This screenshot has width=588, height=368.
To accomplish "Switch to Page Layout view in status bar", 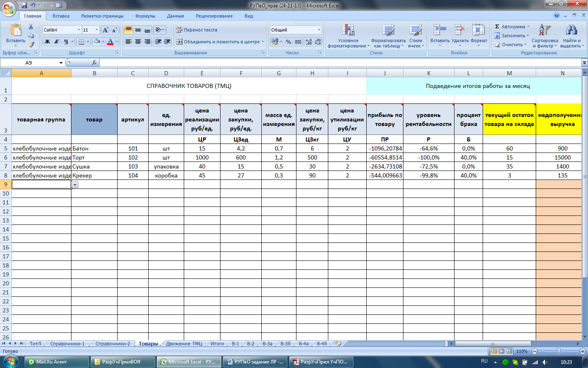I will pyautogui.click(x=501, y=351).
